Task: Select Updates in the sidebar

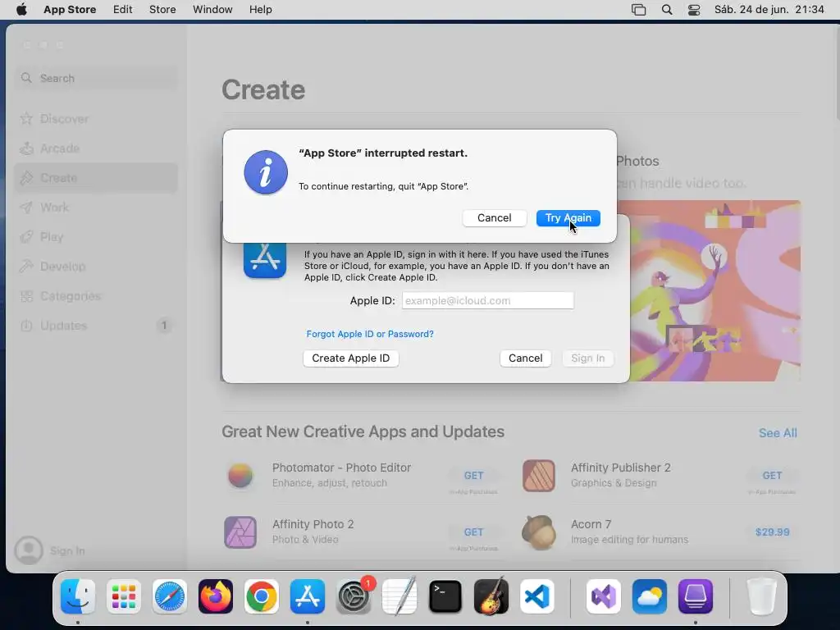Action: (x=96, y=325)
